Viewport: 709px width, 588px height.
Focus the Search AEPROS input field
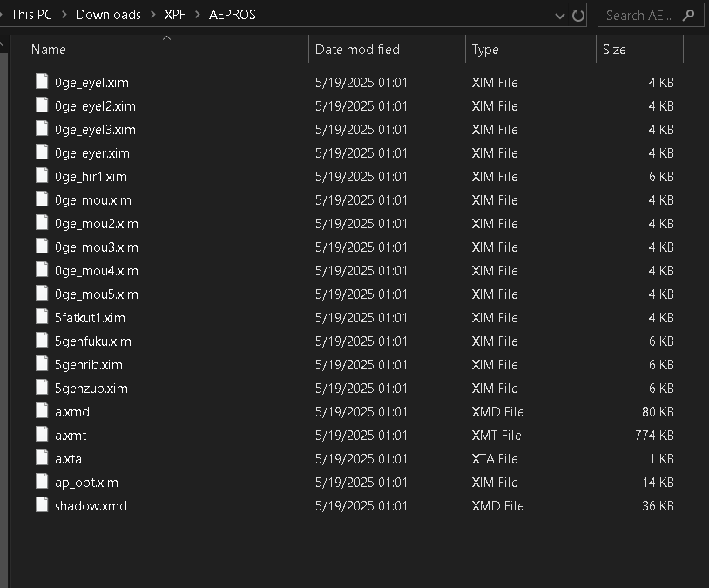tap(638, 16)
